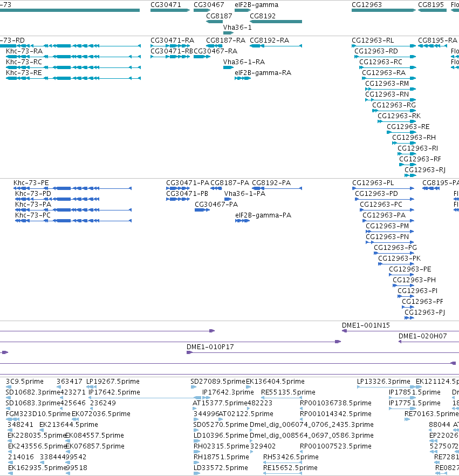Click the CG8195 gene label

pyautogui.click(x=431, y=5)
